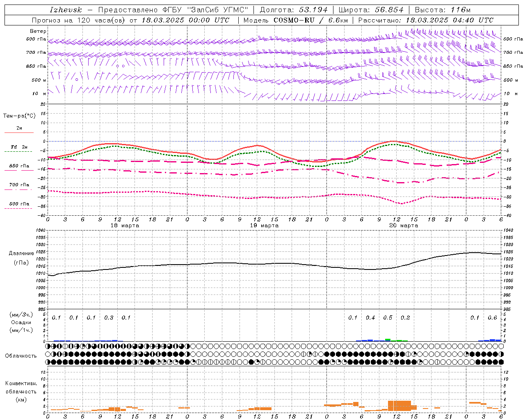Select the Облачность cloud cover label
The height and width of the screenshot is (420, 525).
(x=21, y=356)
